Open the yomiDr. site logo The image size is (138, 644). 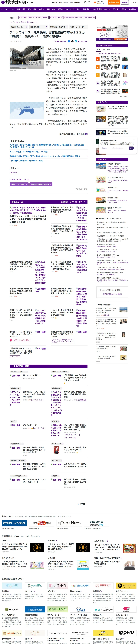pyautogui.click(x=35, y=586)
